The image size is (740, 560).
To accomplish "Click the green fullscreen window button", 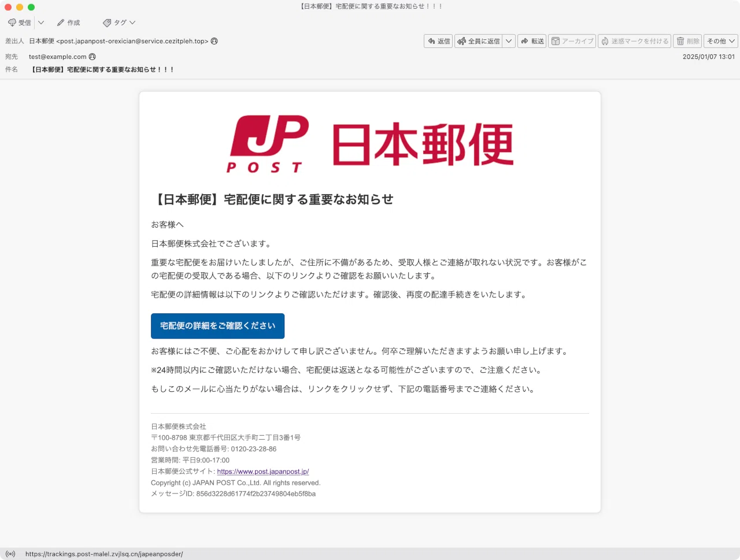I will point(31,7).
